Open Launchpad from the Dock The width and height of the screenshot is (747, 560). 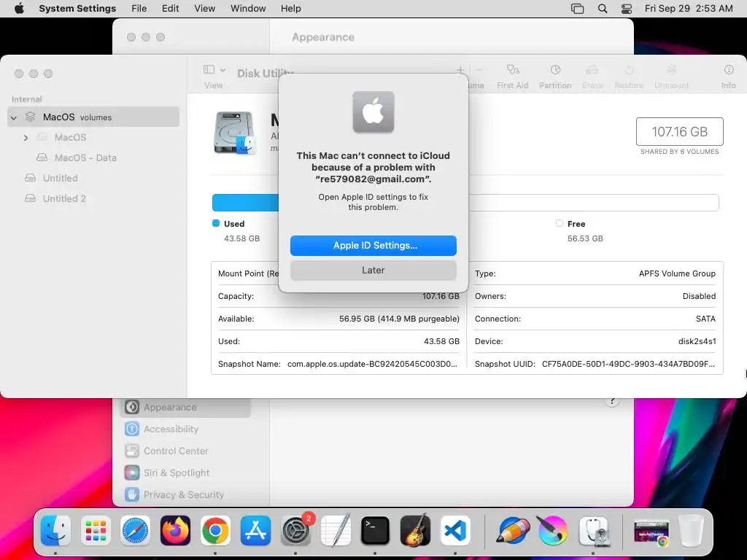pyautogui.click(x=96, y=530)
